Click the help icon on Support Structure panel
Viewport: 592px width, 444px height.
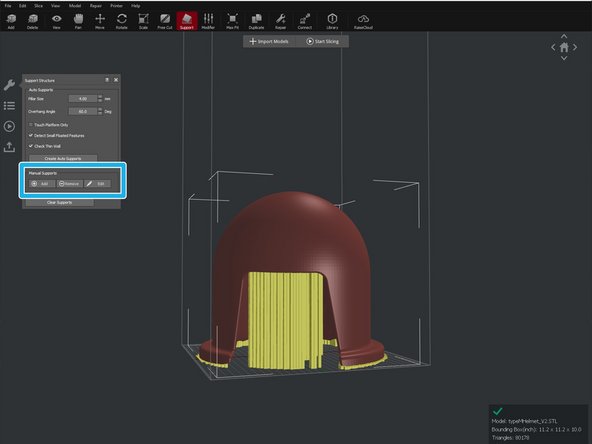(x=107, y=80)
